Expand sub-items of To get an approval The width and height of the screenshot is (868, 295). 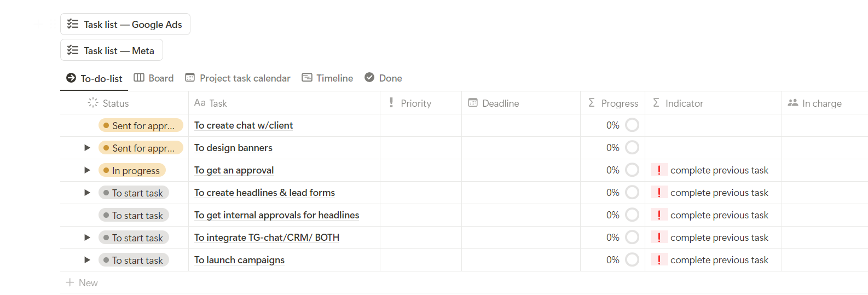[87, 170]
